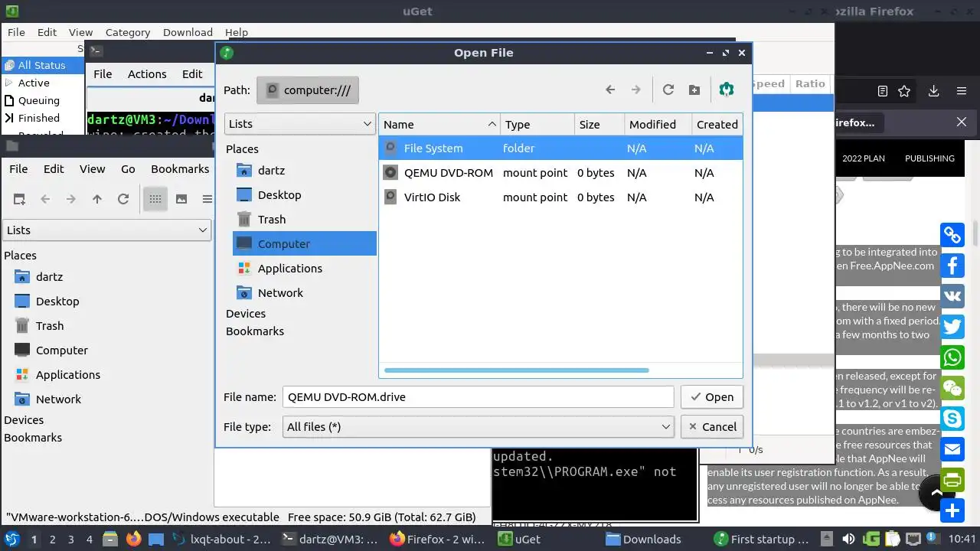
Task: Click Facebook share icon
Action: coord(952,266)
